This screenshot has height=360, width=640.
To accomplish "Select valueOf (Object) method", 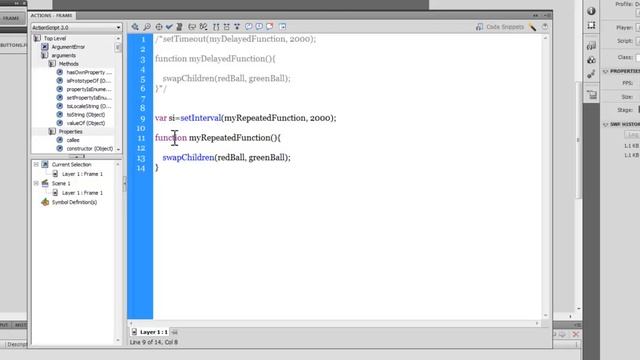I will (86, 123).
